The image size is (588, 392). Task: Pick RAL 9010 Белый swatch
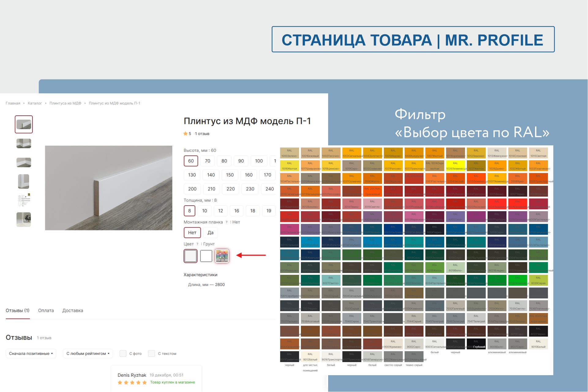click(x=538, y=344)
